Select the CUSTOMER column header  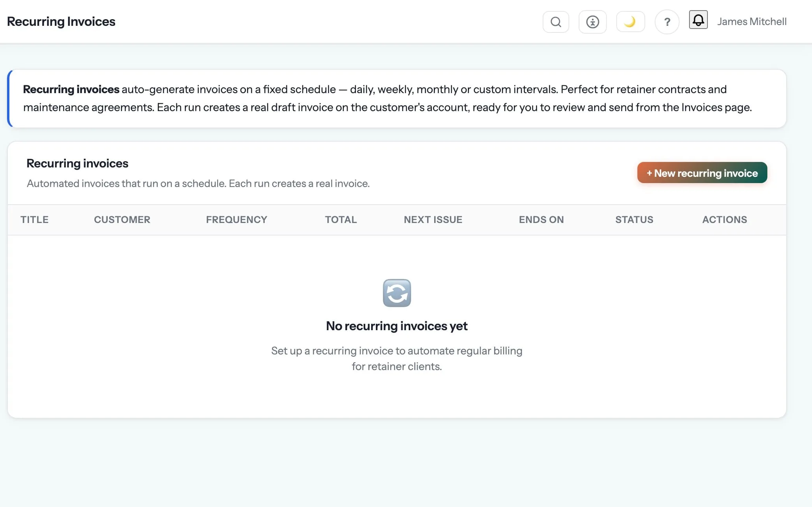pyautogui.click(x=122, y=219)
